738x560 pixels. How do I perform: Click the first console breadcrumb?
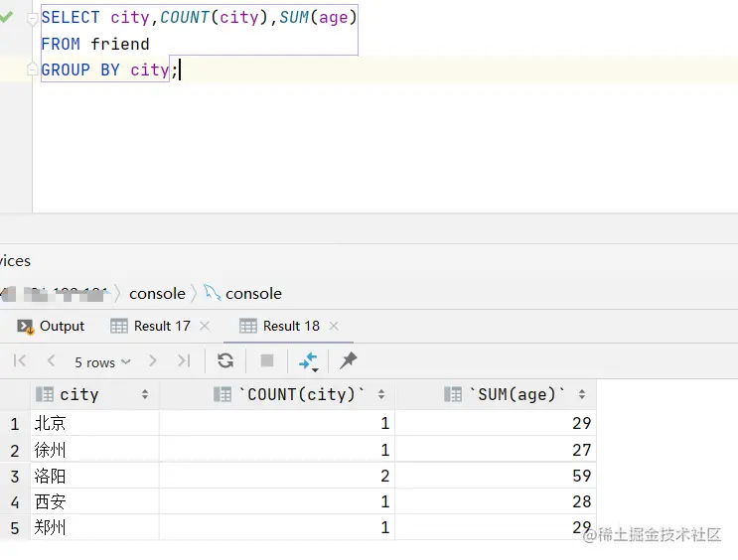point(157,294)
